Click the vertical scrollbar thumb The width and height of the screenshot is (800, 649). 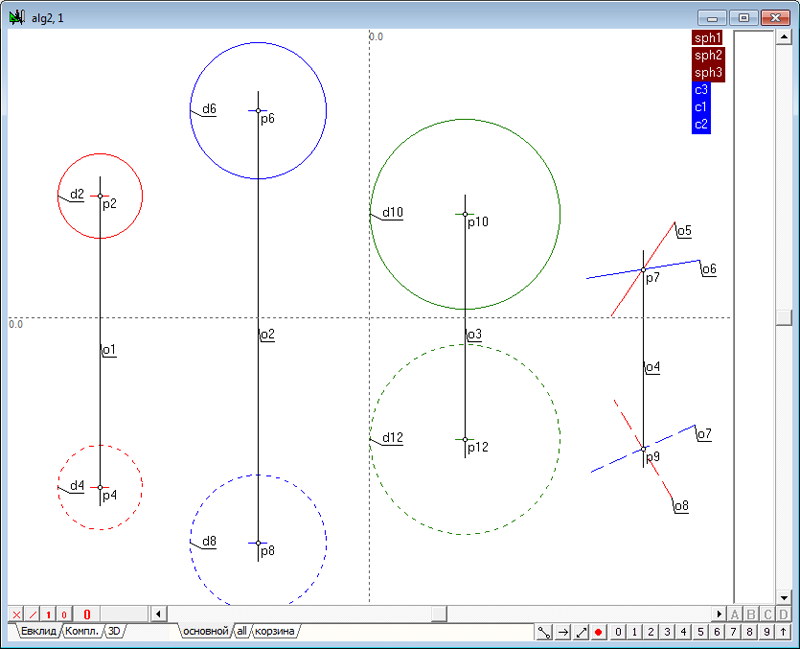tap(783, 317)
